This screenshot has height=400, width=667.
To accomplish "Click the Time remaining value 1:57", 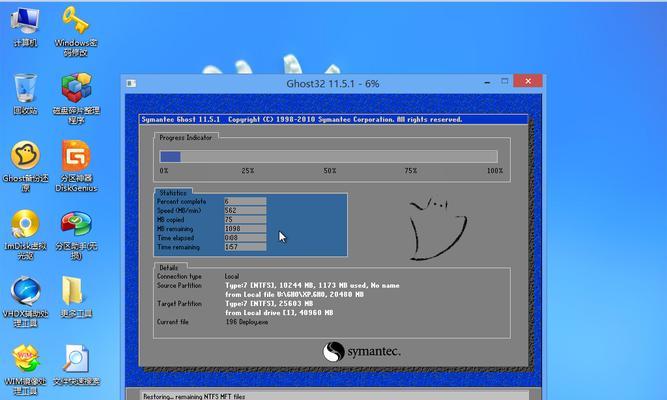I will [245, 247].
